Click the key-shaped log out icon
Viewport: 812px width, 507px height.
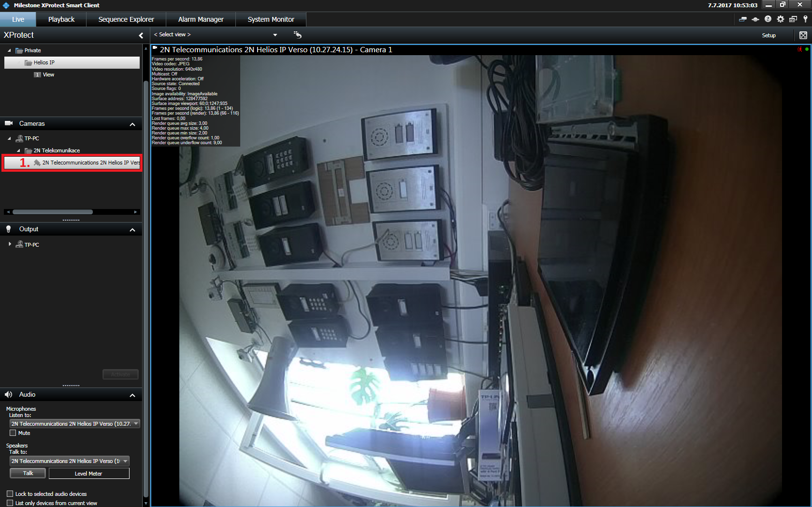pyautogui.click(x=805, y=19)
